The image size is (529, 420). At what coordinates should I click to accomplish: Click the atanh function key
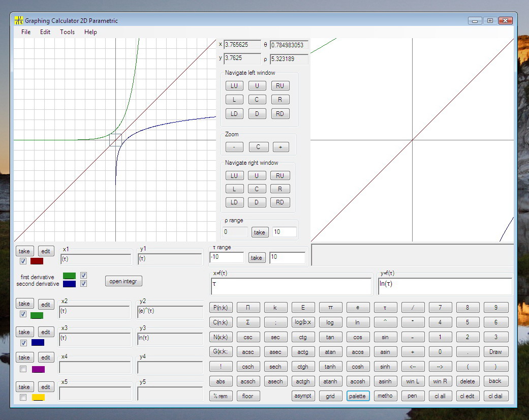pos(330,381)
